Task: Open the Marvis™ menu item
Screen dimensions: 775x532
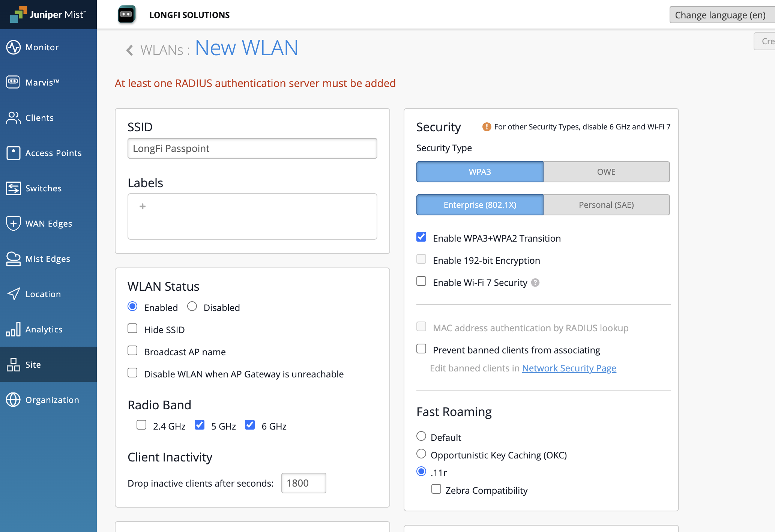Action: click(x=48, y=83)
